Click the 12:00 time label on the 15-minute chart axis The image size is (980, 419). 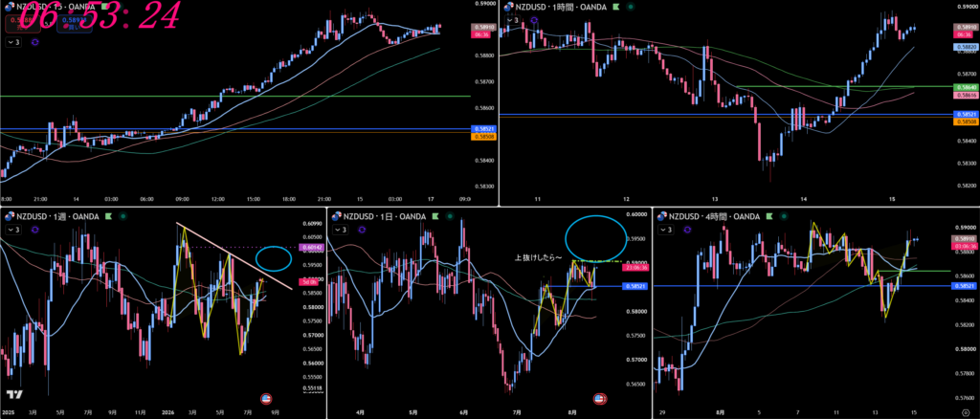[x=218, y=199]
